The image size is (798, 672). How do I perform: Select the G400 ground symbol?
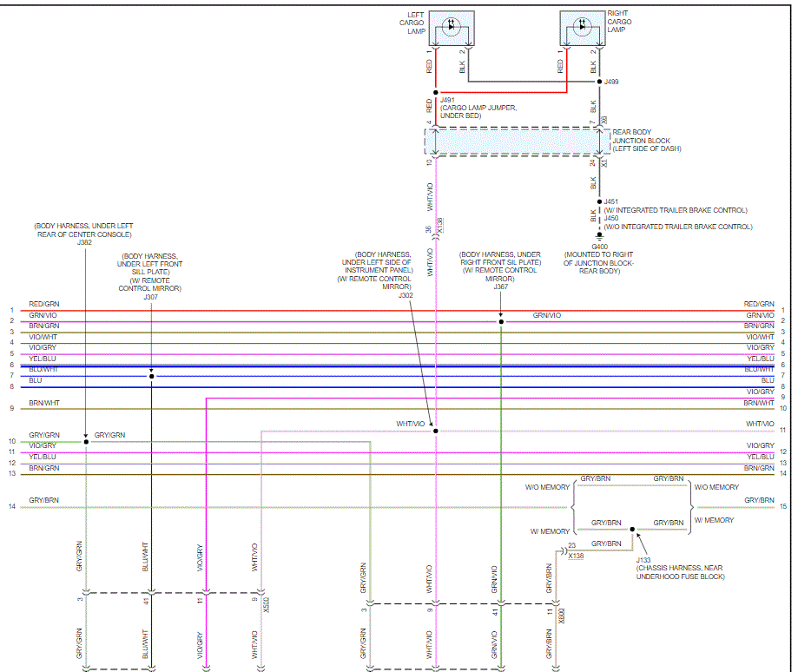click(598, 234)
